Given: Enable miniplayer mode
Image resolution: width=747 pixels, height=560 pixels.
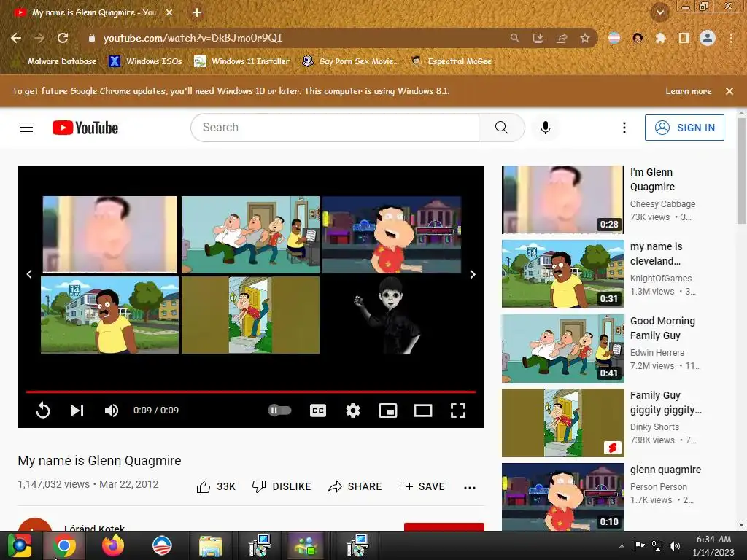Looking at the screenshot, I should coord(388,411).
